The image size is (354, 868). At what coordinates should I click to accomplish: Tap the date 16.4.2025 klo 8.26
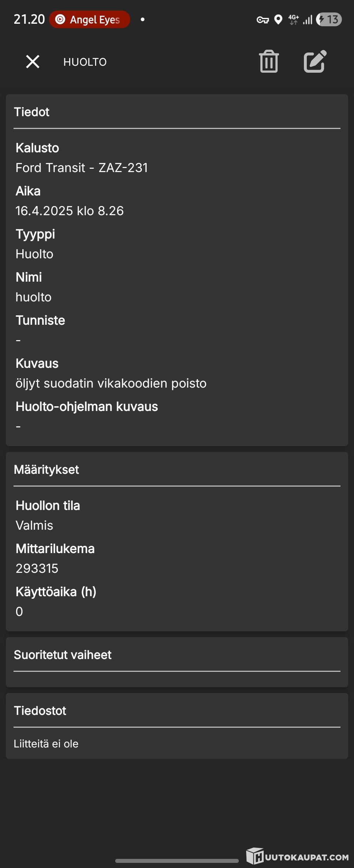pos(69,211)
